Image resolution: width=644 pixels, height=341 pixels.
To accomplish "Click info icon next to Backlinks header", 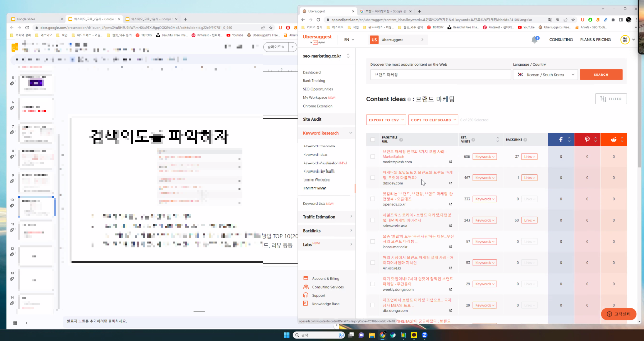I will (525, 140).
